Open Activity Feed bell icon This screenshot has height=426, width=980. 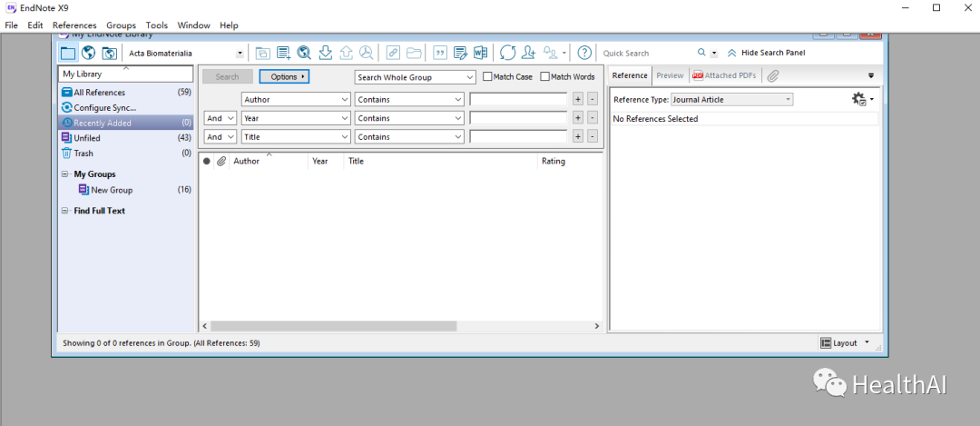[x=551, y=54]
